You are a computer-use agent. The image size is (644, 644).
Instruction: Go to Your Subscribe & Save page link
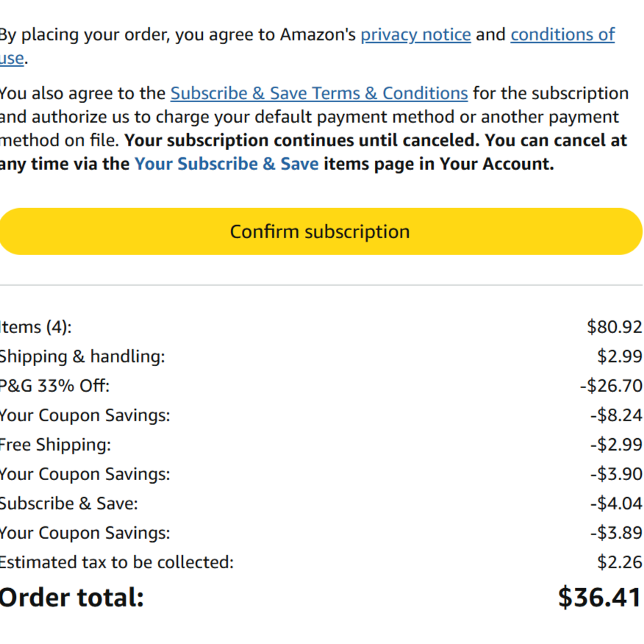coord(226,164)
